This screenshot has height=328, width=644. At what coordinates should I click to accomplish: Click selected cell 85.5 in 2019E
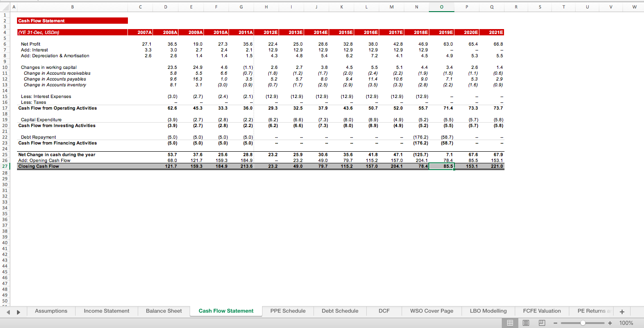pos(442,166)
